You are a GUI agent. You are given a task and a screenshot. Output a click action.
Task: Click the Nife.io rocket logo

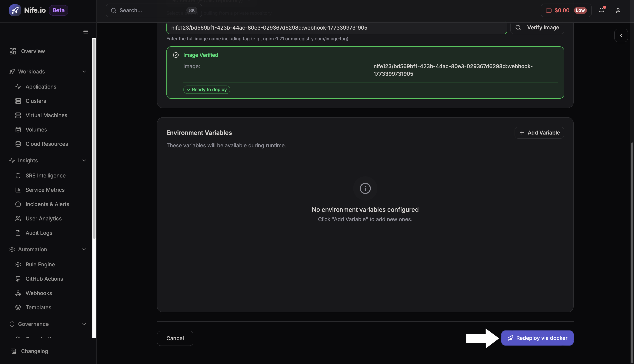15,10
